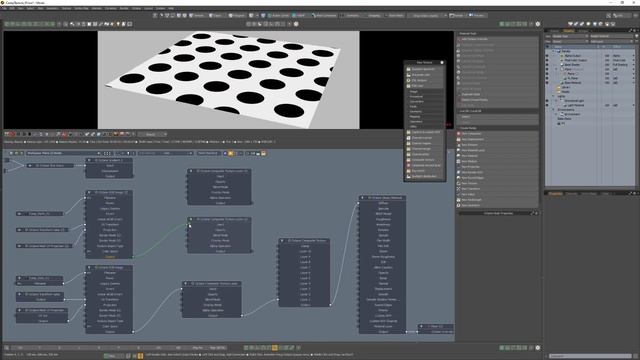This screenshot has width=640, height=360.
Task: Open the Assign Material dropdown
Action: (611, 36)
